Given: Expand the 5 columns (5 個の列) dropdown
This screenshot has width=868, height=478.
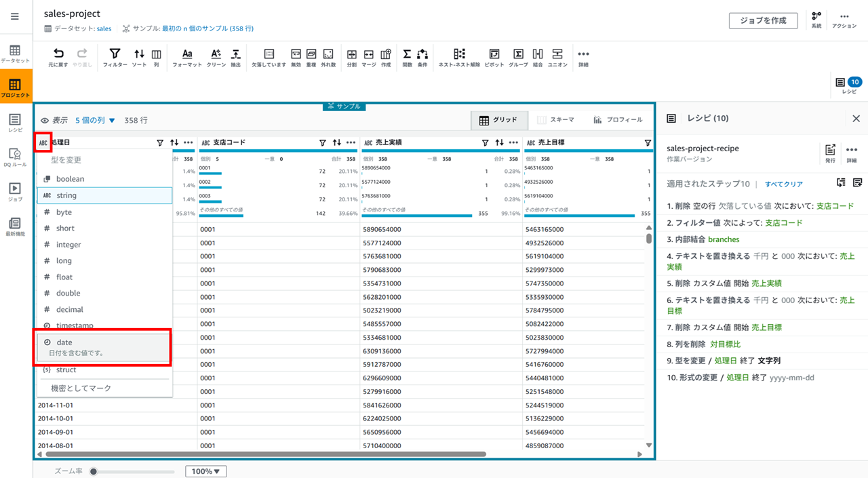Looking at the screenshot, I should 96,120.
